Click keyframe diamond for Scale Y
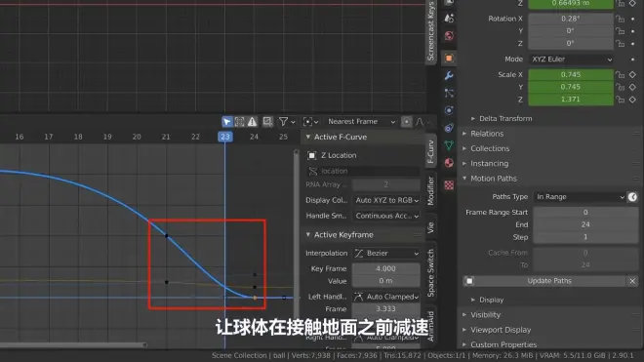 (633, 87)
